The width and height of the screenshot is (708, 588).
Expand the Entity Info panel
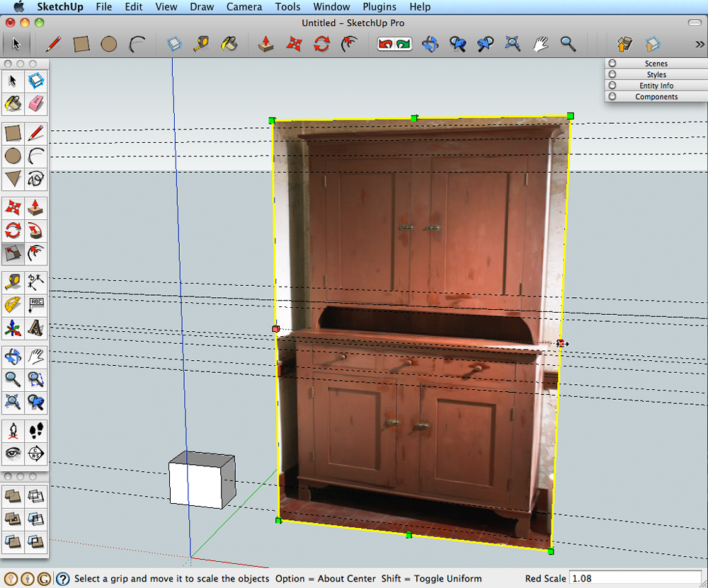pos(612,86)
